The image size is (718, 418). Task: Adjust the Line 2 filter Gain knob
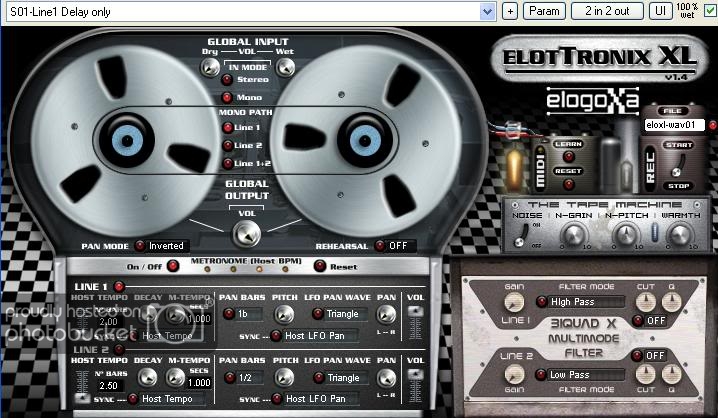coord(514,375)
